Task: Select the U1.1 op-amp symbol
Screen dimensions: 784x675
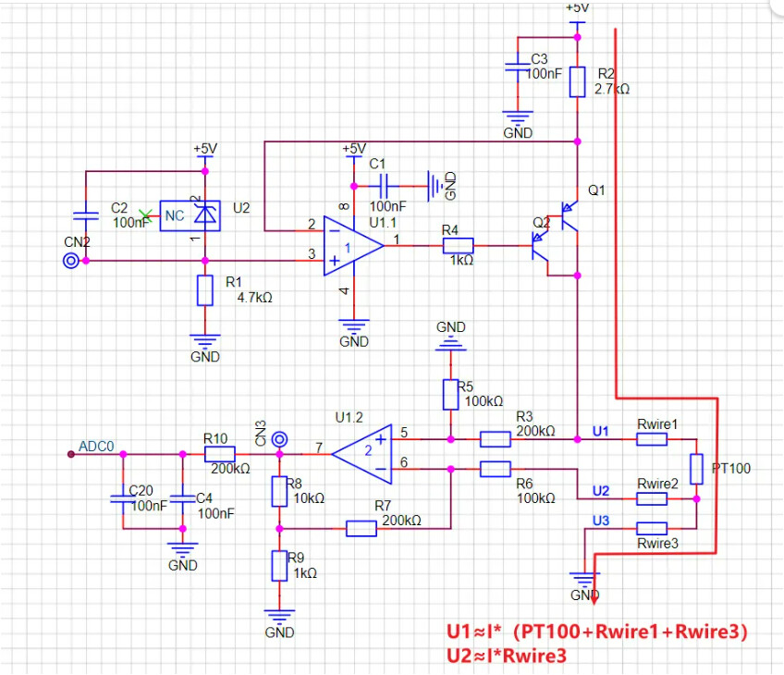Action: click(350, 247)
